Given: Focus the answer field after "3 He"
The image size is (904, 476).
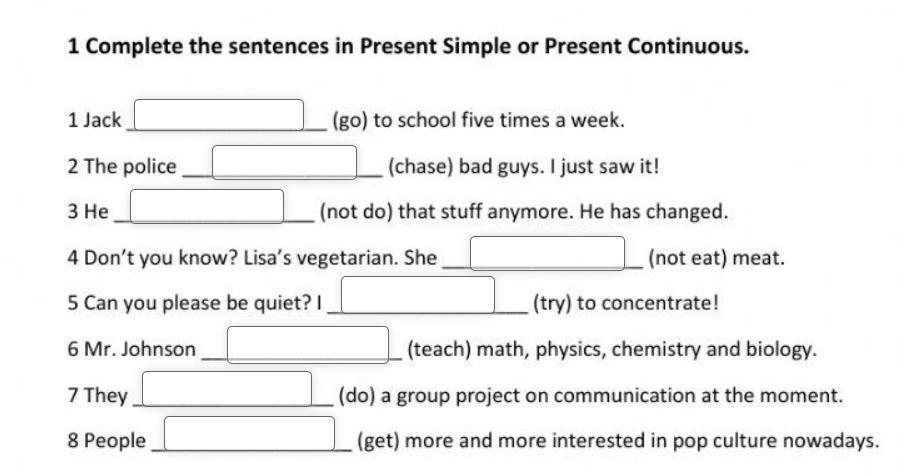Looking at the screenshot, I should [207, 206].
